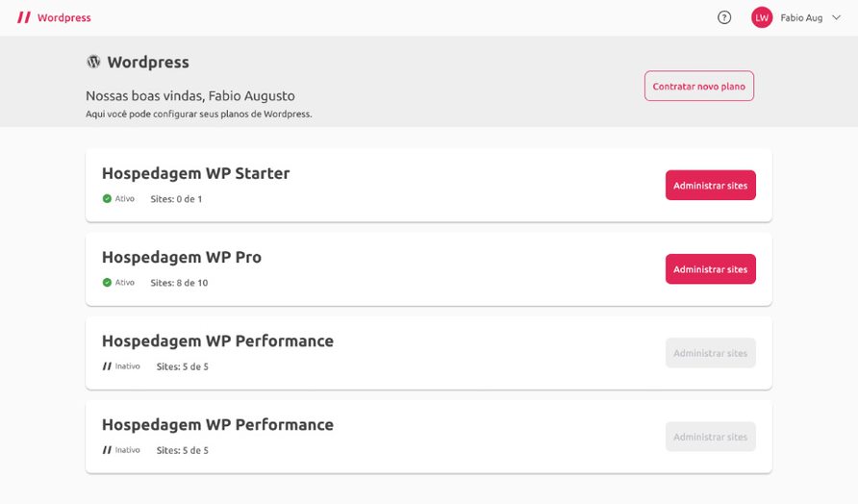
Task: Expand the account menu chevron
Action: click(836, 17)
